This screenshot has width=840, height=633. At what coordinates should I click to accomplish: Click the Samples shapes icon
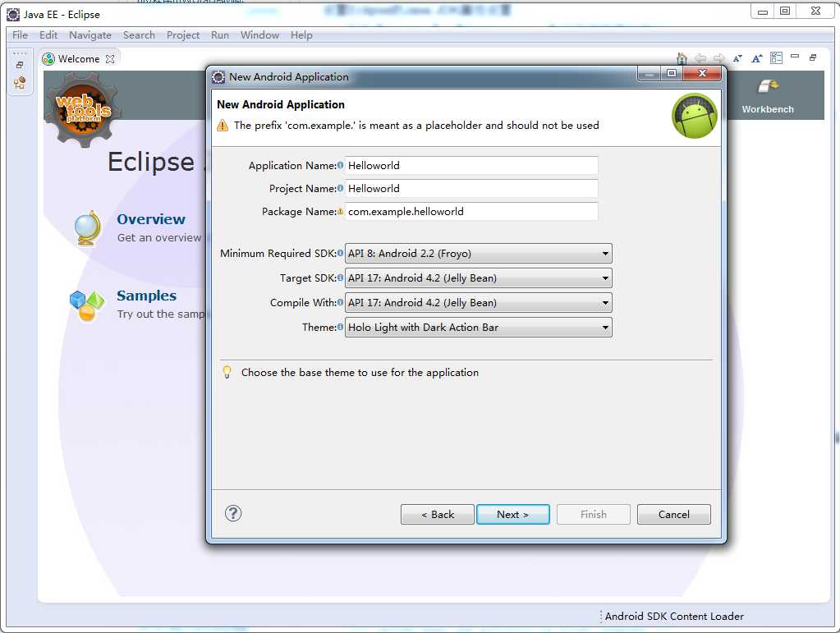86,305
